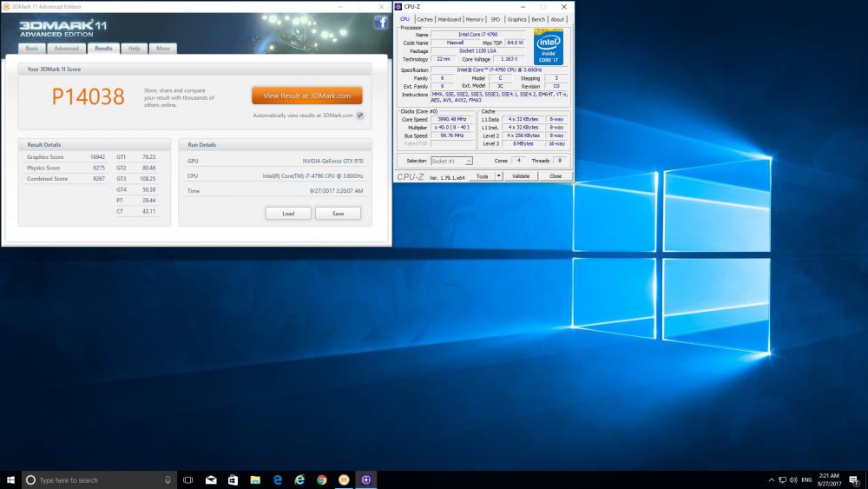Viewport: 868px width, 489px height.
Task: Open the Windows Start menu
Action: (x=10, y=479)
